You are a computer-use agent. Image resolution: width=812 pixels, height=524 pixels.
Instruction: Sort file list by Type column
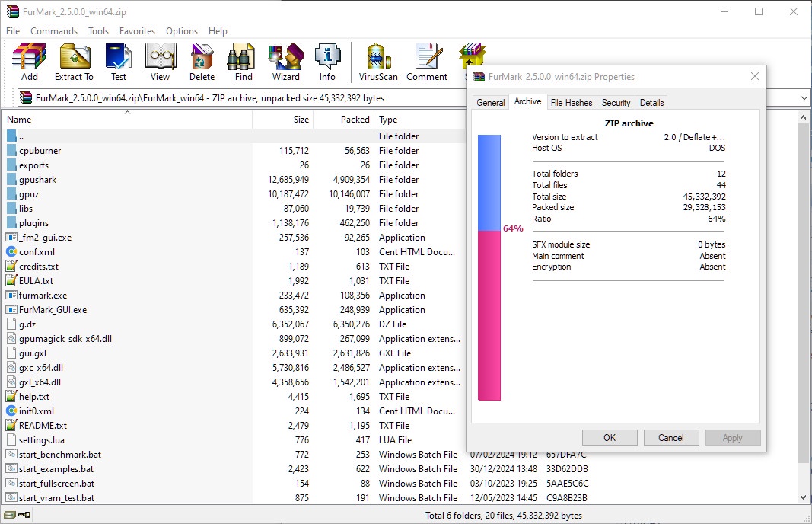[x=420, y=120]
